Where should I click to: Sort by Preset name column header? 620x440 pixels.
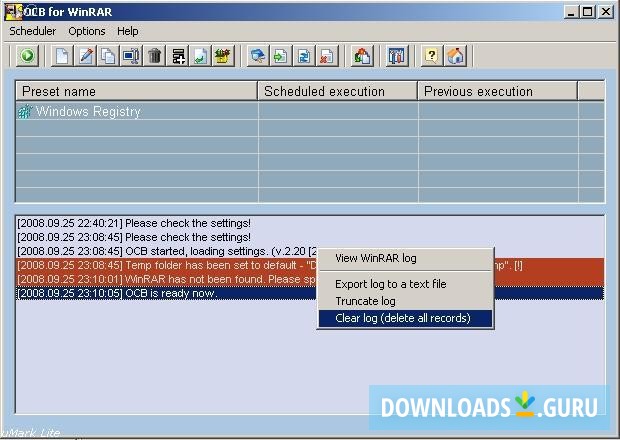pyautogui.click(x=137, y=91)
